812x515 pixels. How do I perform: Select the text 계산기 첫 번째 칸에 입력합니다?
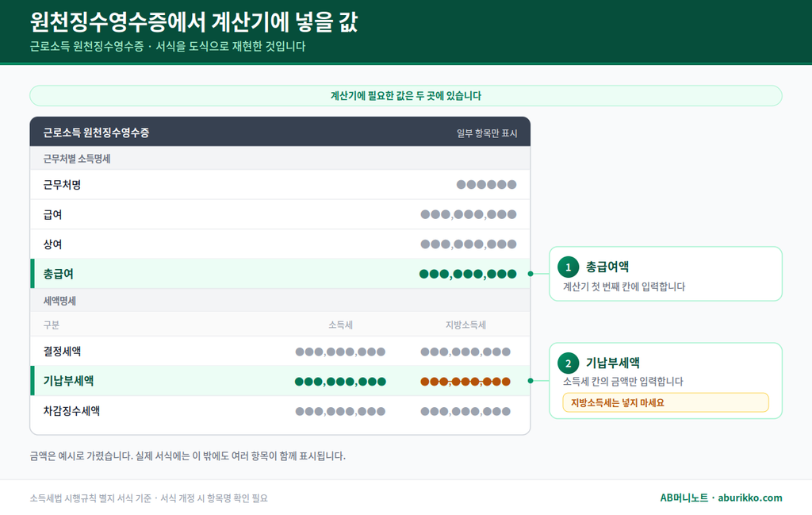624,286
